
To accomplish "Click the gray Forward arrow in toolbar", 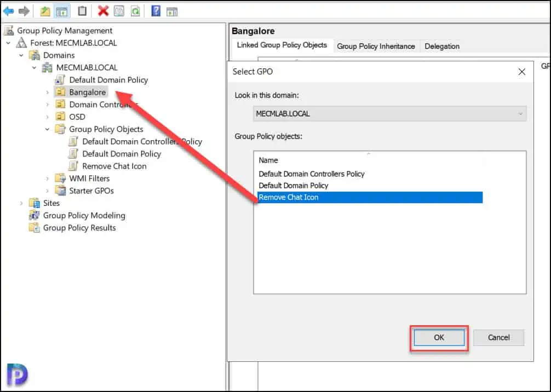I will tap(24, 11).
